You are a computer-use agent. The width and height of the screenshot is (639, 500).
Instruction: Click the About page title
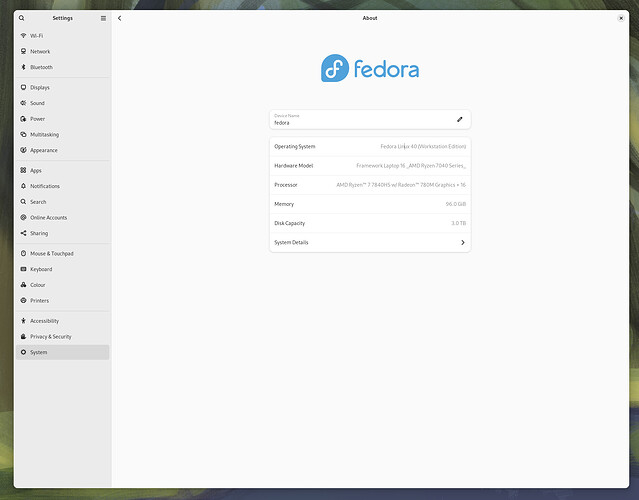click(x=370, y=18)
